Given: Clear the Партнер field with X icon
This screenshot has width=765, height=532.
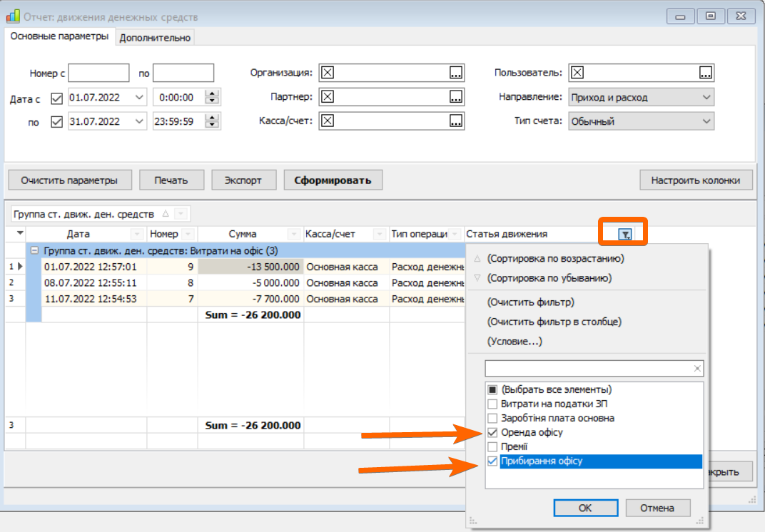Looking at the screenshot, I should 328,96.
